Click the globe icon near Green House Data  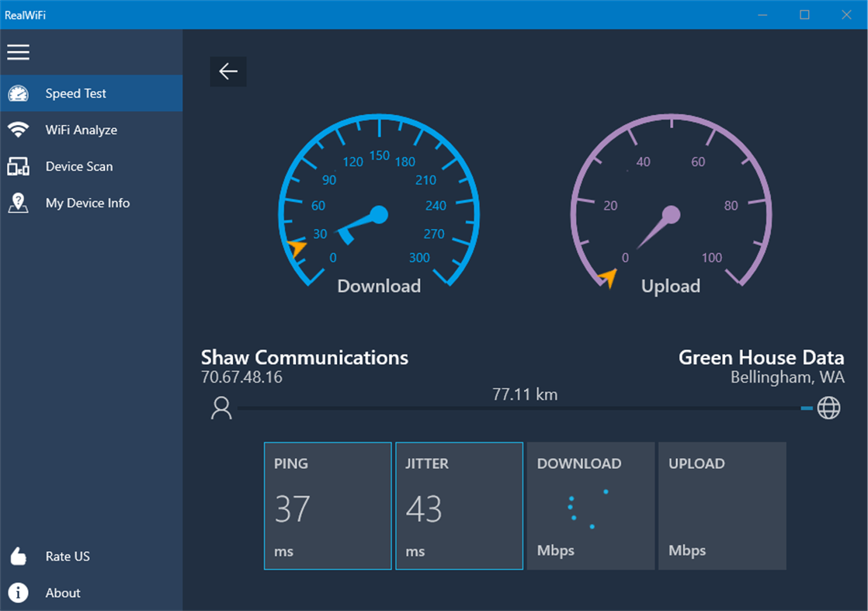pyautogui.click(x=829, y=407)
